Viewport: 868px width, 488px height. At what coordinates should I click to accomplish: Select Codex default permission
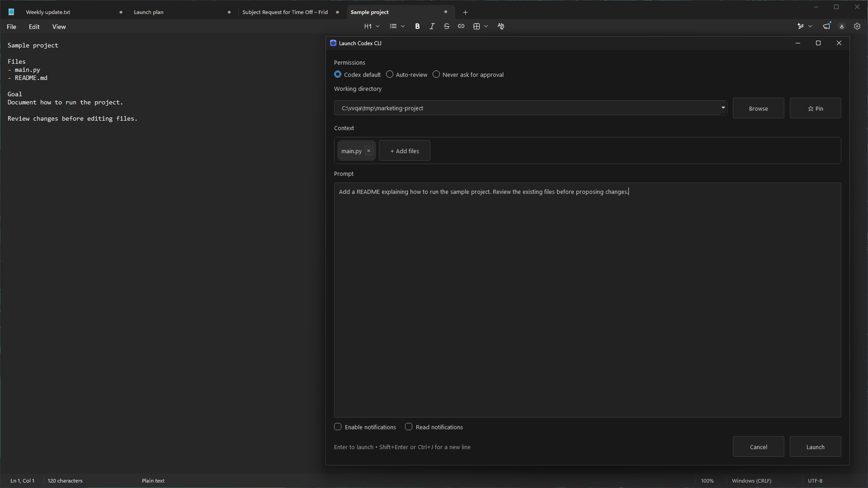(x=357, y=75)
